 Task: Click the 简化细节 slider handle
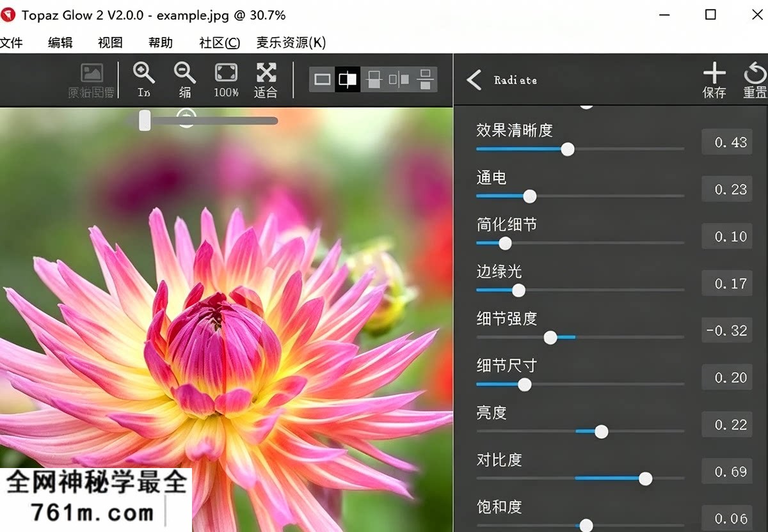(x=505, y=243)
